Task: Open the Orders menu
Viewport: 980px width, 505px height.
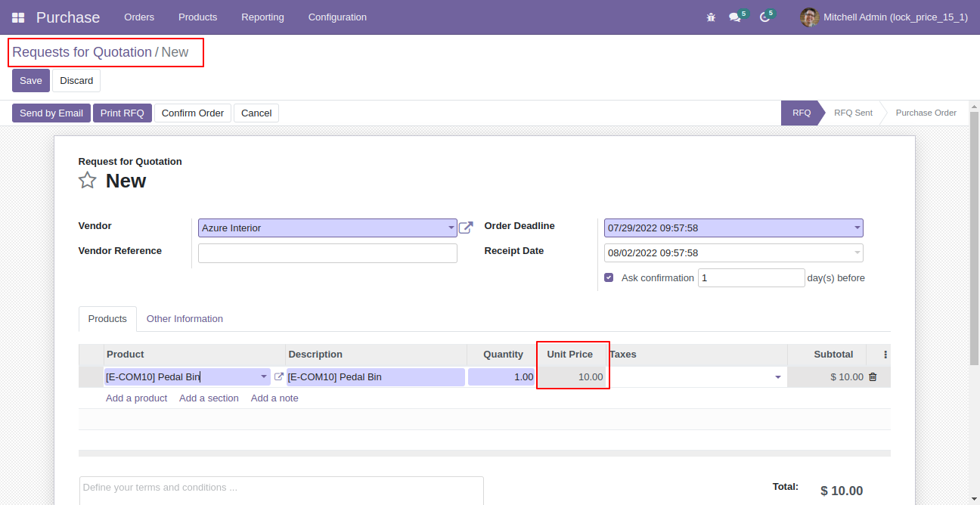Action: pos(139,17)
